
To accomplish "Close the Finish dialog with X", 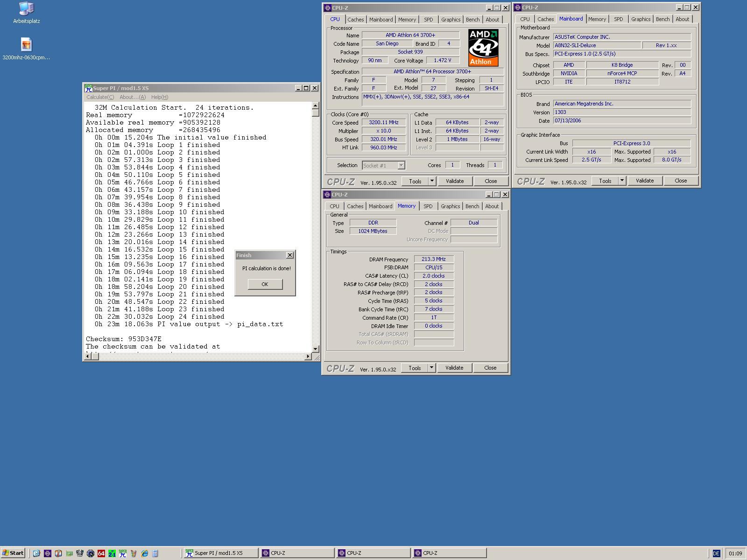I will tap(290, 255).
